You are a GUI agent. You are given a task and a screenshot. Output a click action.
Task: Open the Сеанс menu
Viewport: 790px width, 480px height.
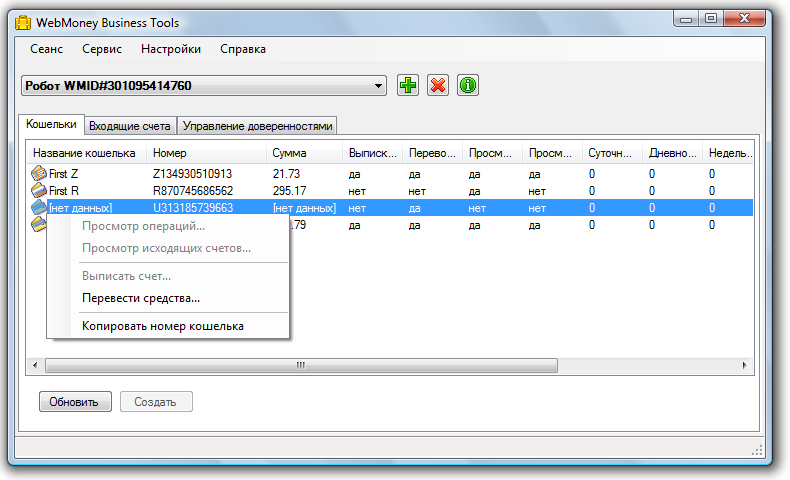(x=48, y=49)
